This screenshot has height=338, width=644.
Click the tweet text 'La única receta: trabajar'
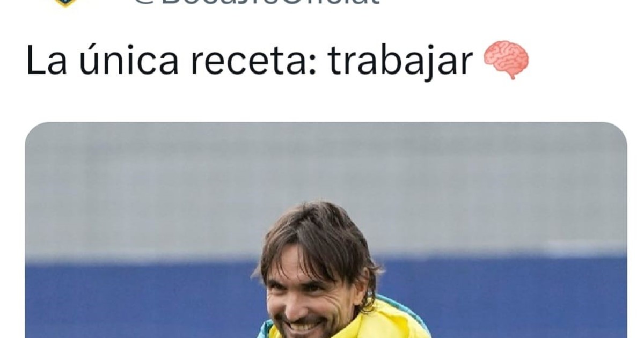click(x=250, y=61)
